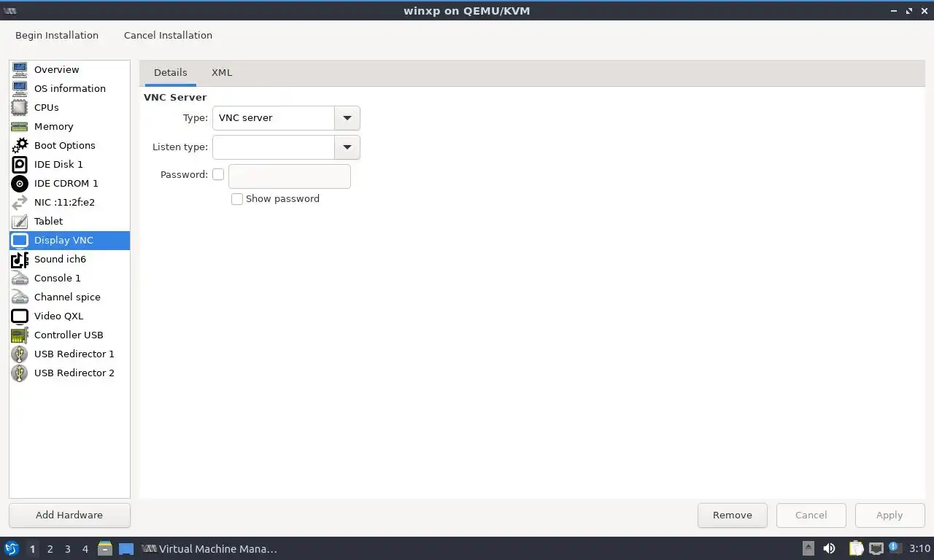Screen dimensions: 934x560
Task: Switch to the Details tab
Action: pyautogui.click(x=171, y=72)
